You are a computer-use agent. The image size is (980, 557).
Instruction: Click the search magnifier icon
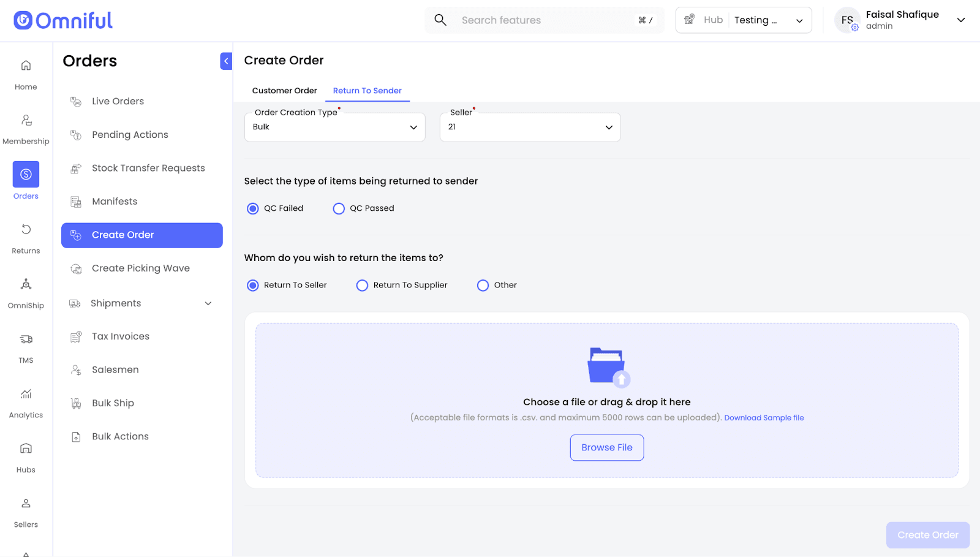tap(440, 20)
